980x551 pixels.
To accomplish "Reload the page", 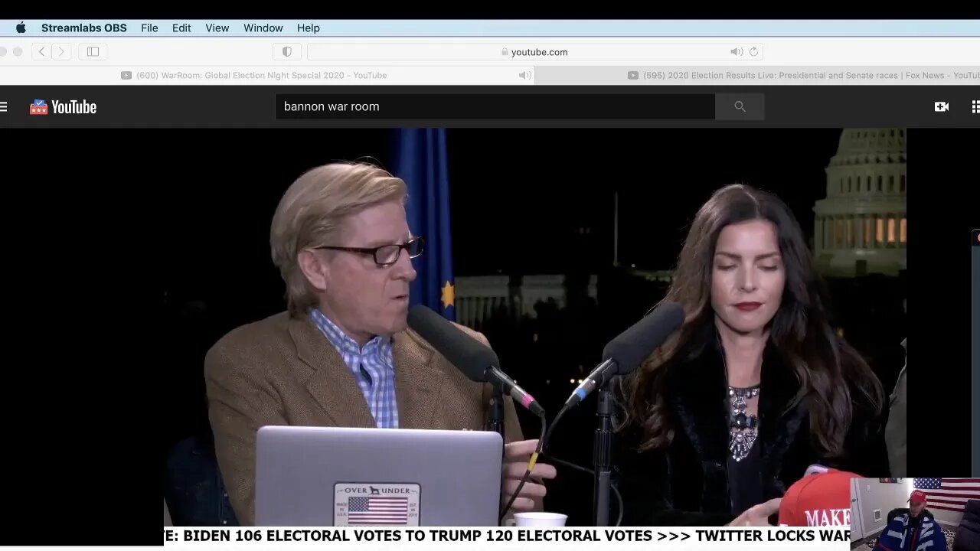I will 753,51.
